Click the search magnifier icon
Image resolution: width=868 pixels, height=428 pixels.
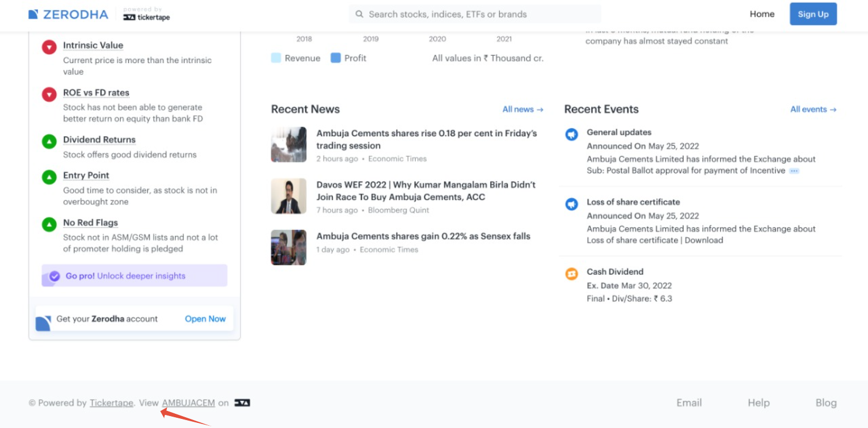point(359,14)
